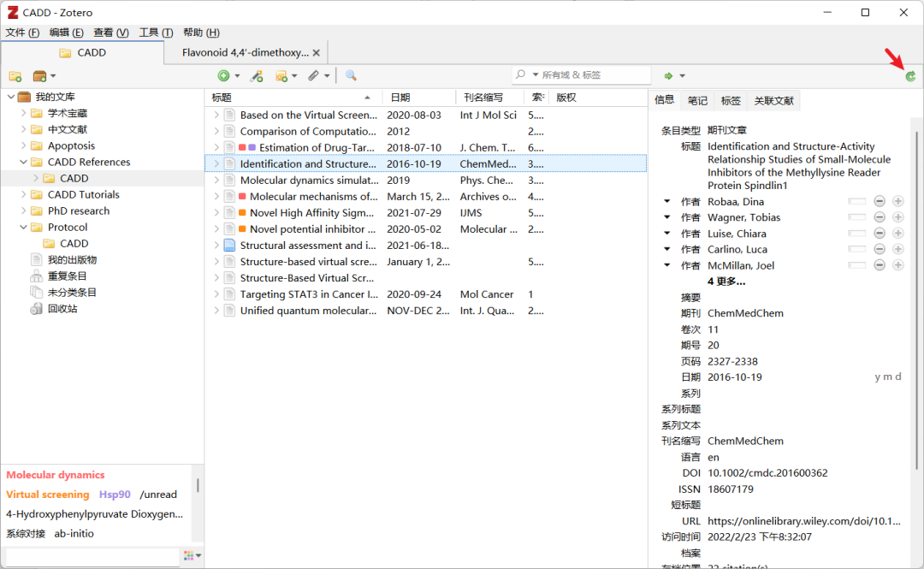Expand the Identification and Structure item row
The height and width of the screenshot is (569, 924).
216,164
